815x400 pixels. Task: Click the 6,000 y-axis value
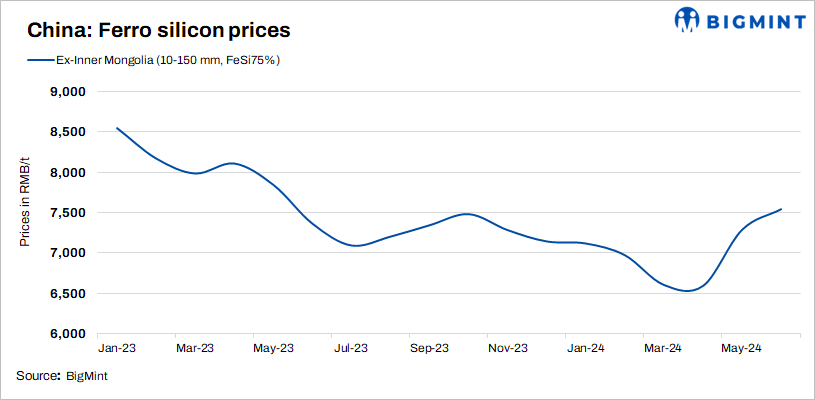coord(69,334)
